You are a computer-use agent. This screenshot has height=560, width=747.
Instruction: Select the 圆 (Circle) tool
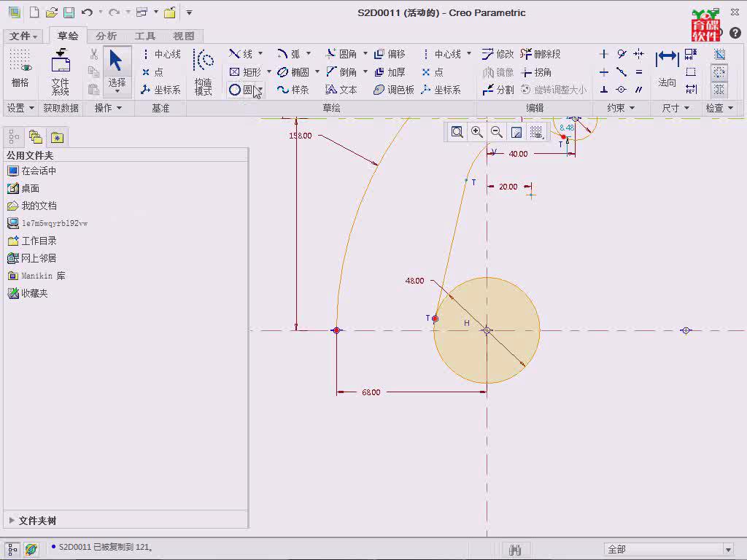coord(241,90)
